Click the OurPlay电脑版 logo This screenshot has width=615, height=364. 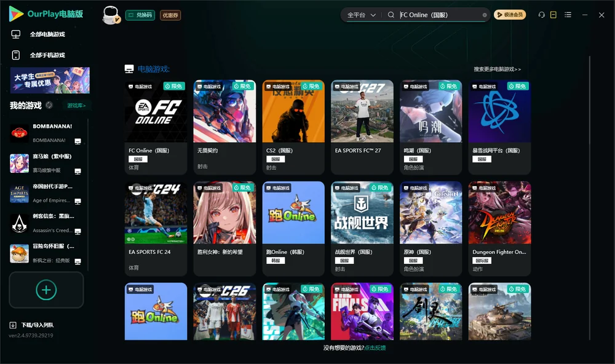46,14
